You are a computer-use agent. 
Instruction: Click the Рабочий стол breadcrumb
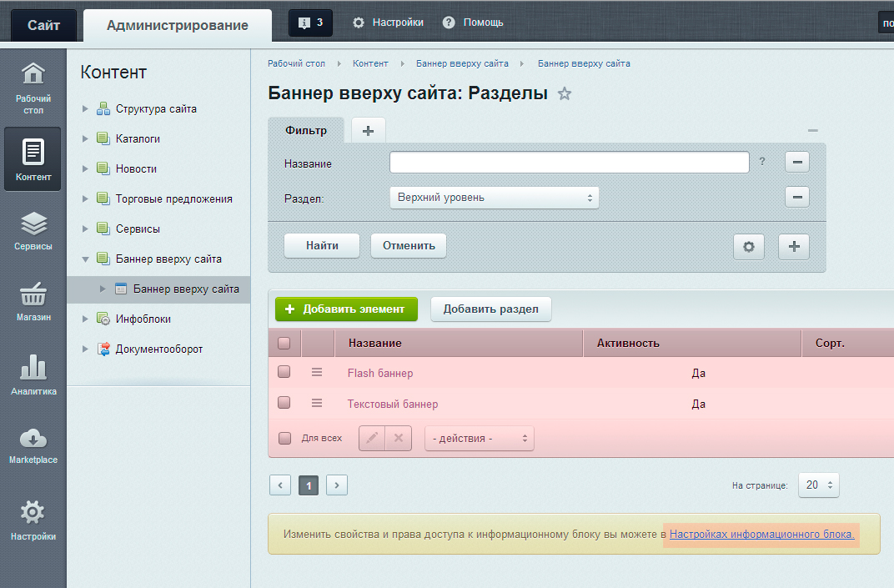tap(297, 63)
